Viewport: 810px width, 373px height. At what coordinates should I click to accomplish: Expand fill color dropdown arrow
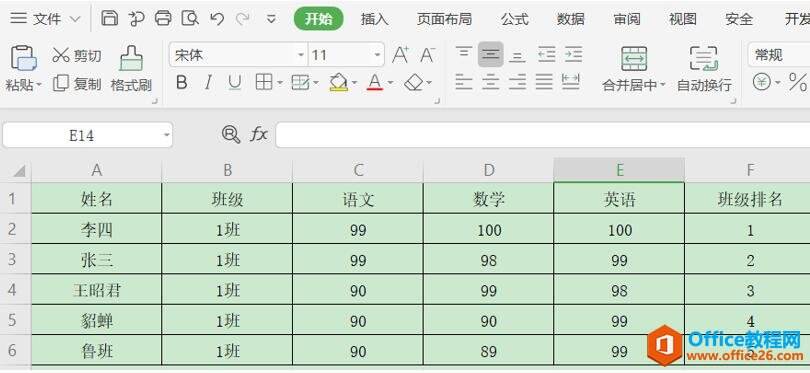[354, 83]
